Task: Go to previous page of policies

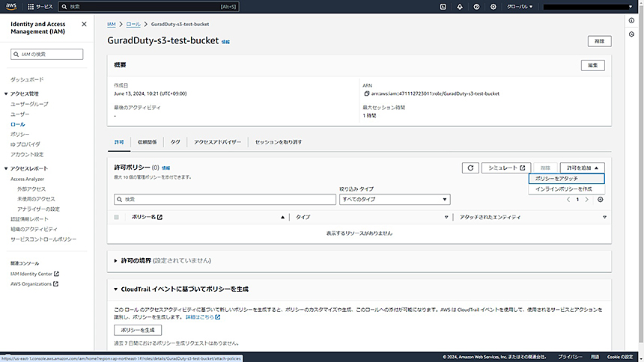Action: tap(568, 200)
